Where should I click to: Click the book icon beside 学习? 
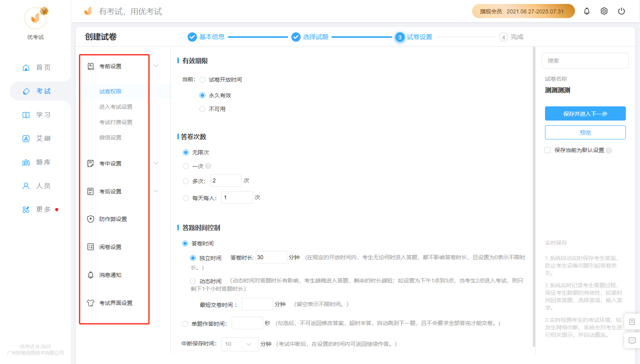tap(26, 115)
